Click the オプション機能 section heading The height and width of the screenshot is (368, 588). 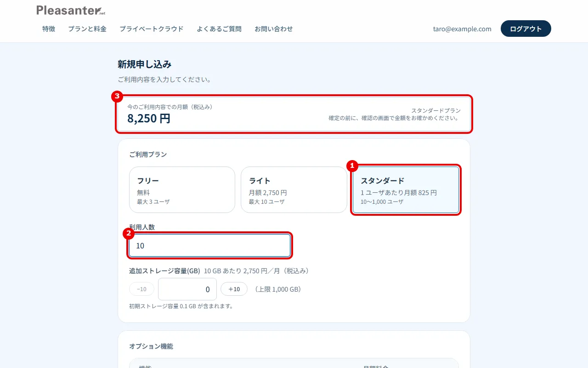(x=151, y=346)
